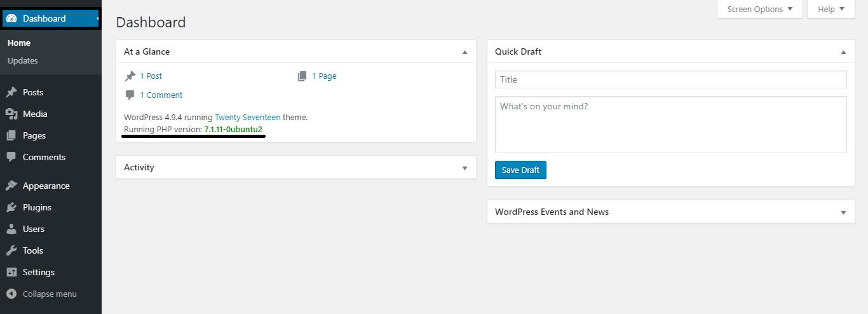This screenshot has width=868, height=314.
Task: Expand WordPress Events and News panel
Action: click(843, 212)
